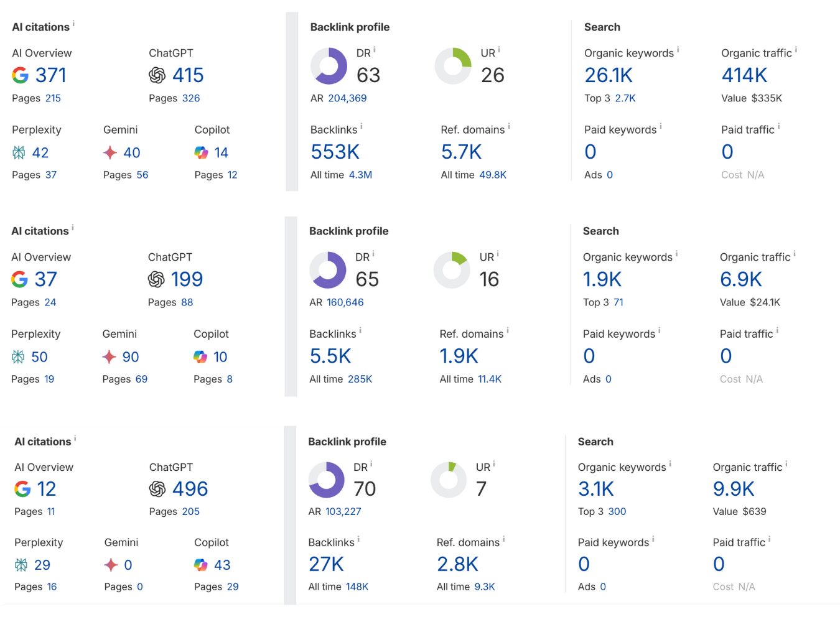Click the Gemini star icon showing 90
Screen dimensions: 840x622
pyautogui.click(x=109, y=357)
